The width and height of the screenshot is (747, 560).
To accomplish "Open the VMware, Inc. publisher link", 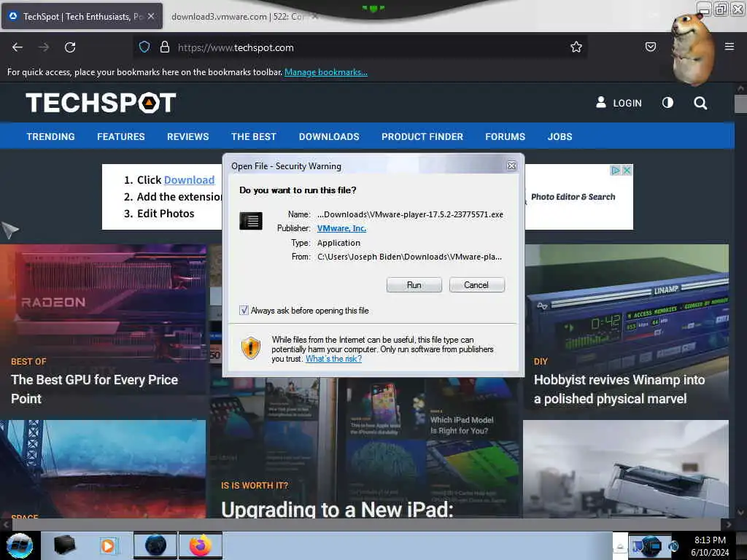I will (341, 228).
